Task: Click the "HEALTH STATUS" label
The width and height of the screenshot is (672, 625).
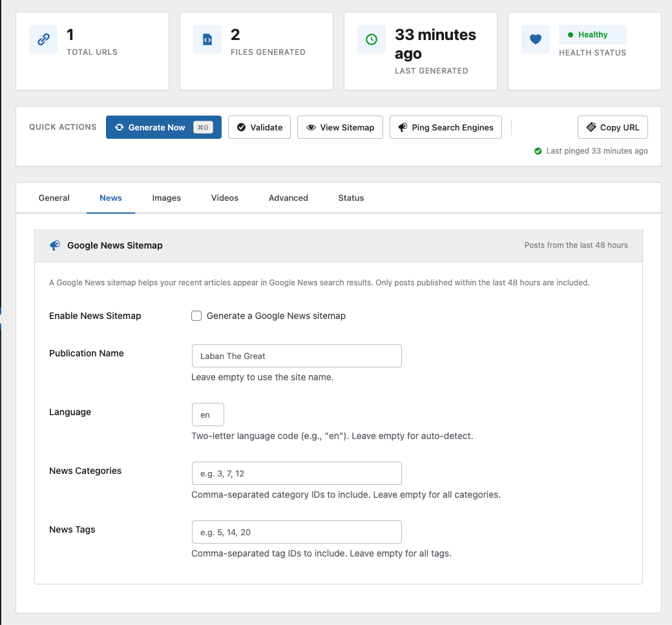Action: [593, 53]
